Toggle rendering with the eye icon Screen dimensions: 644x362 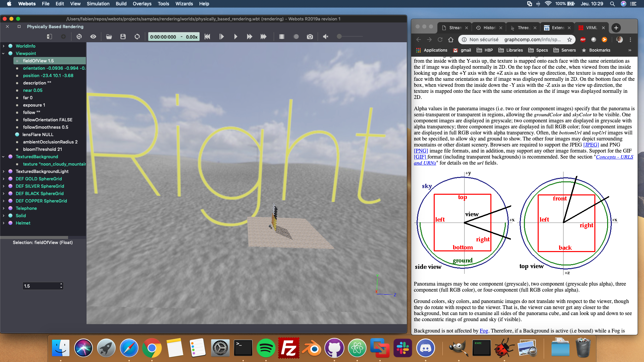tap(93, 37)
